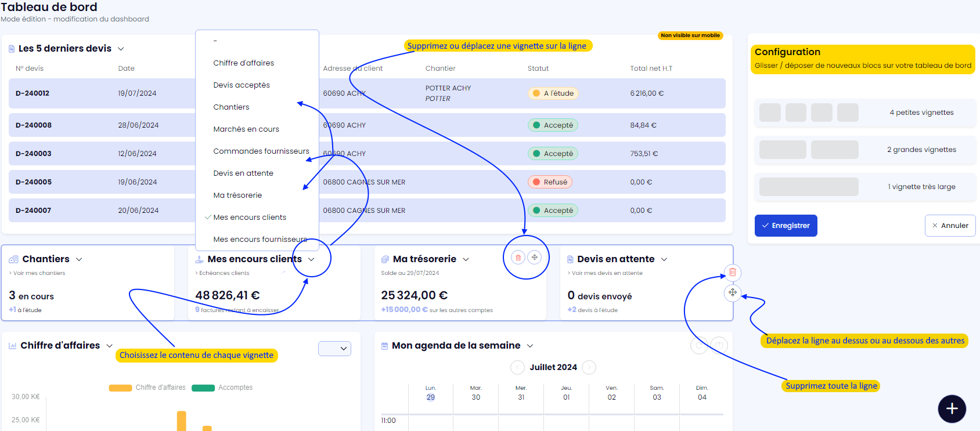Go to previous week in the agenda

tap(517, 367)
